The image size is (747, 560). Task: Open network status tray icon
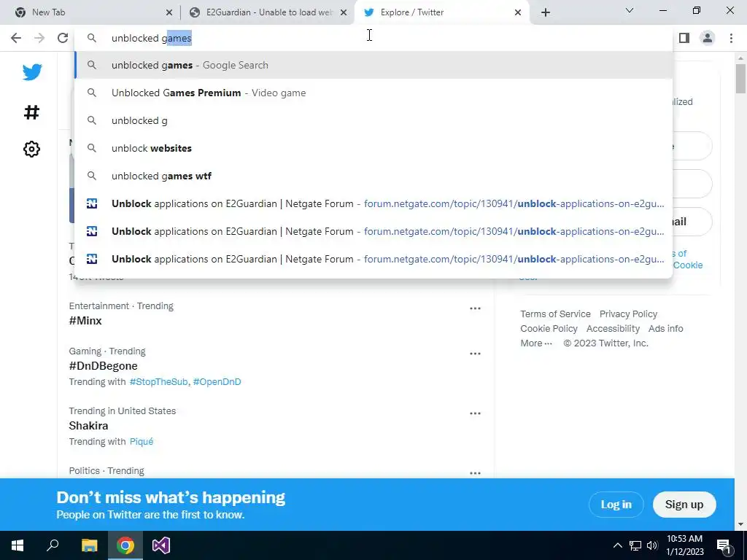pos(635,545)
